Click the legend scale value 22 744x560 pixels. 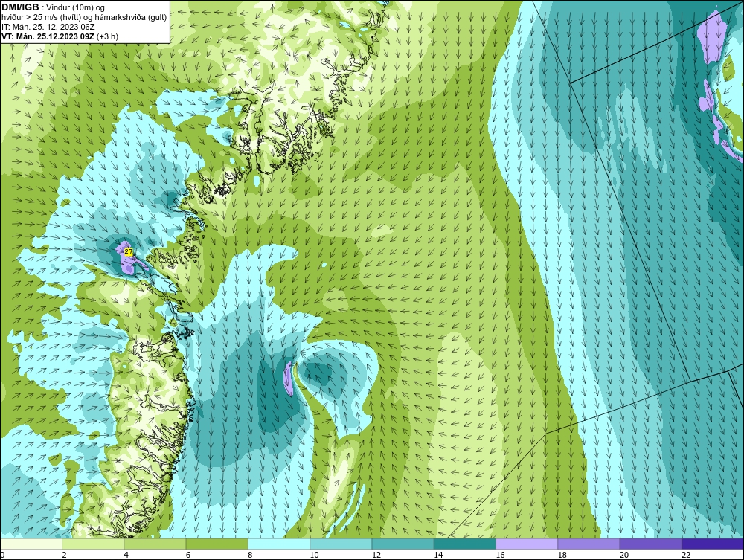coord(686,556)
